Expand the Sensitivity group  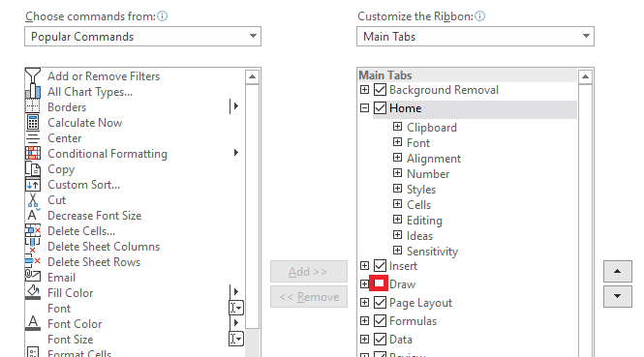[x=397, y=250]
